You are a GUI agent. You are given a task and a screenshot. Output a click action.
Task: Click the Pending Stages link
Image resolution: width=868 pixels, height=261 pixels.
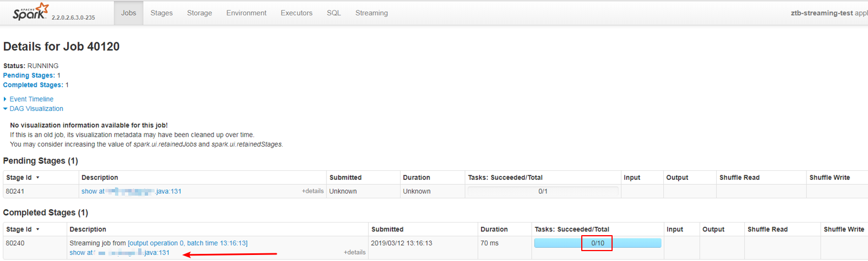coord(29,75)
